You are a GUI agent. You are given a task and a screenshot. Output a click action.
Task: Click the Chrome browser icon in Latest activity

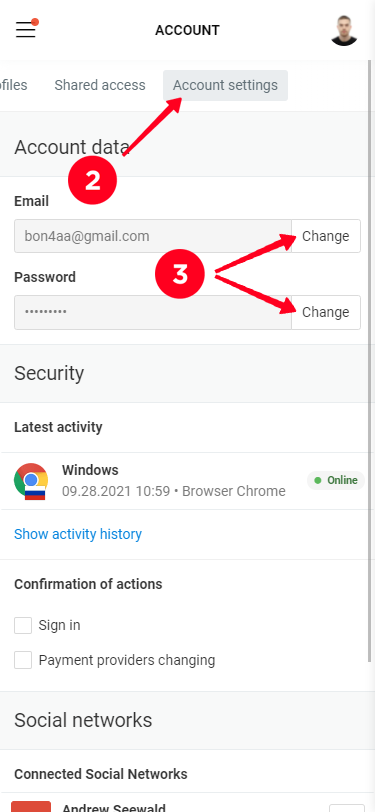[31, 481]
